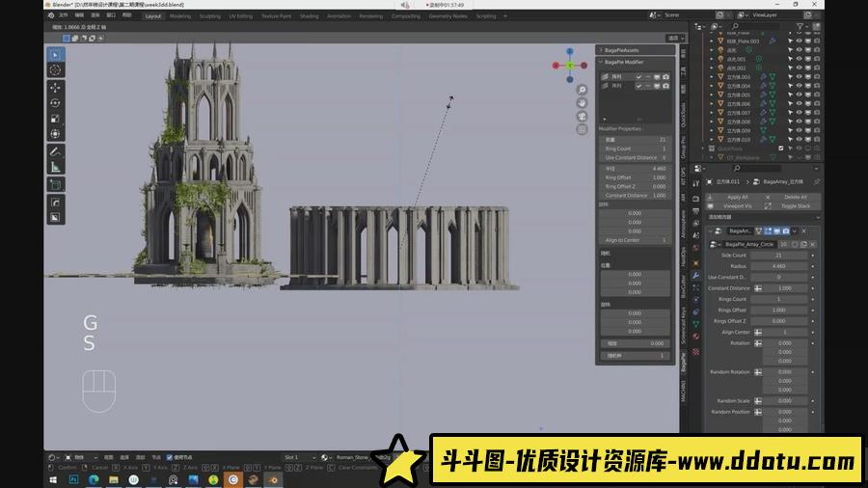The height and width of the screenshot is (488, 868).
Task: Open the Render properties tab icon
Action: click(695, 199)
